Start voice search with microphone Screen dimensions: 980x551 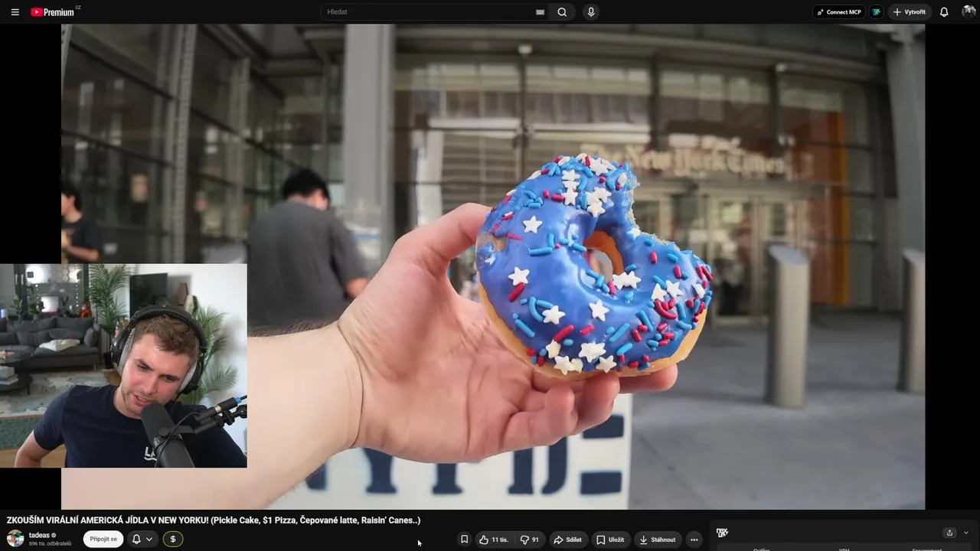tap(590, 12)
